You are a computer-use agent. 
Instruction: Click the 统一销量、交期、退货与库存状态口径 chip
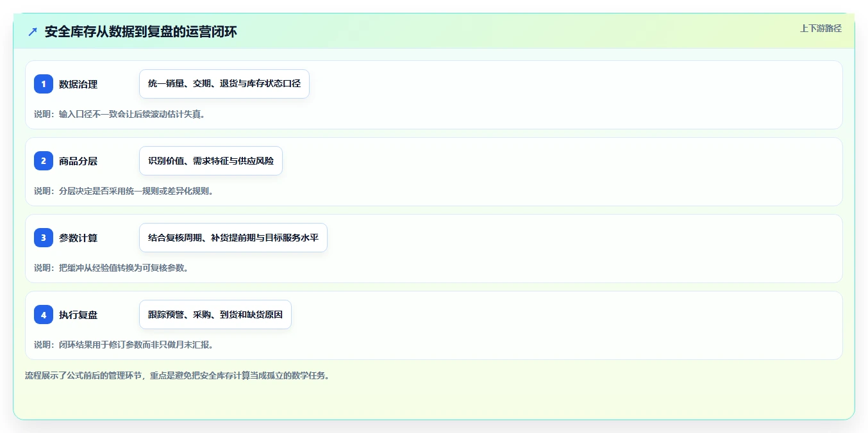(224, 84)
